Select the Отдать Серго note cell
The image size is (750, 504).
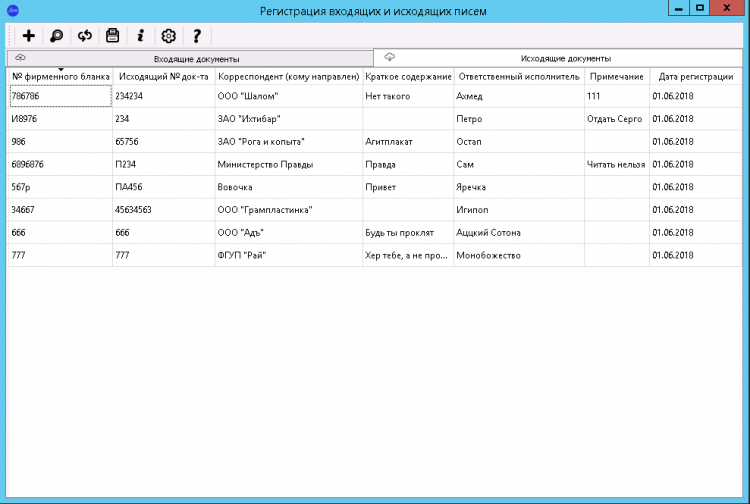(617, 119)
